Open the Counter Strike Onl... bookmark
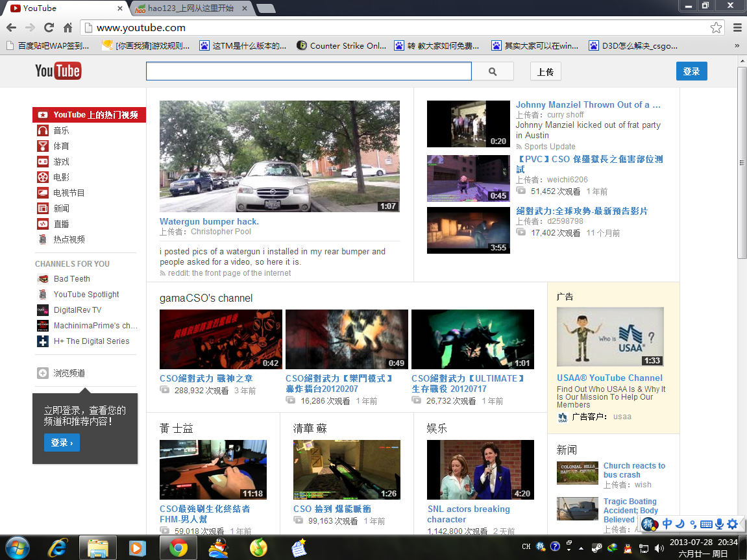747x560 pixels. coord(341,45)
